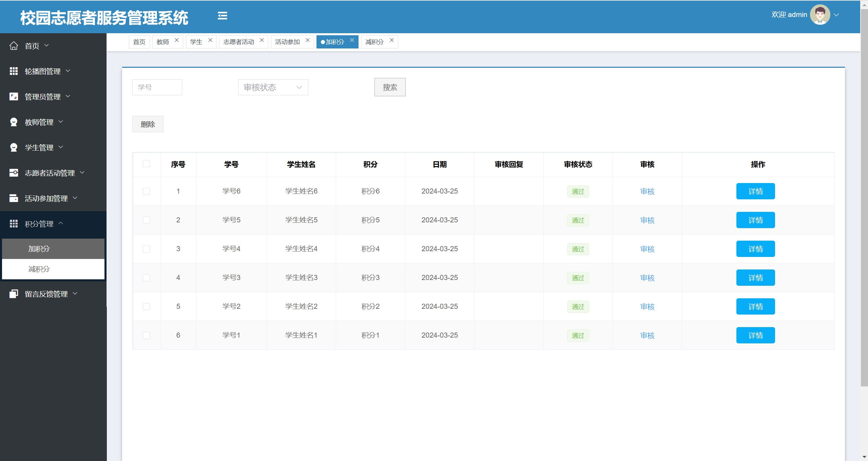Click 审核 link for 学号4 row
The width and height of the screenshot is (868, 461).
tap(647, 249)
